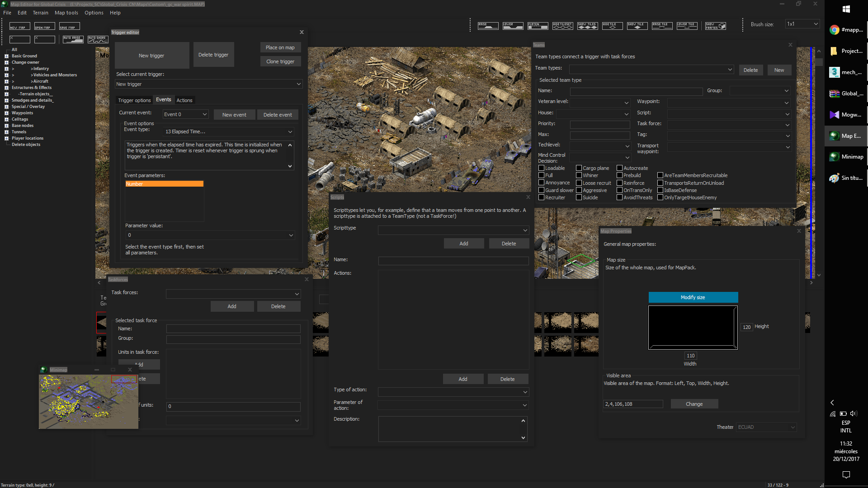Expand the Waypoints tree node

coord(6,113)
